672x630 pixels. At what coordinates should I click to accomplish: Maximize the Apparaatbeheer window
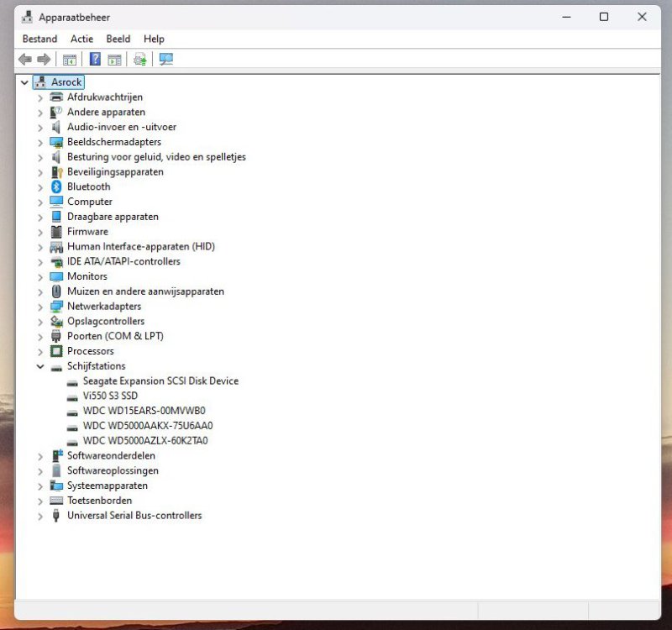[604, 17]
